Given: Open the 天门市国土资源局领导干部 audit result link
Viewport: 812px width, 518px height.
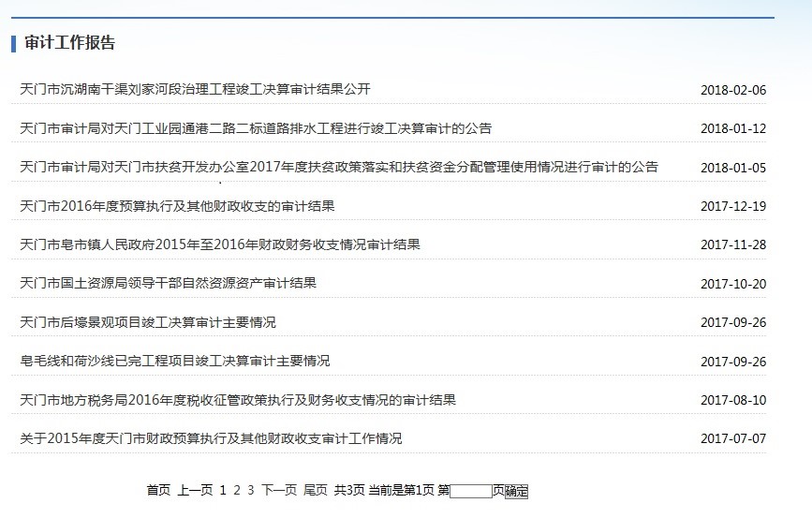Looking at the screenshot, I should (168, 283).
